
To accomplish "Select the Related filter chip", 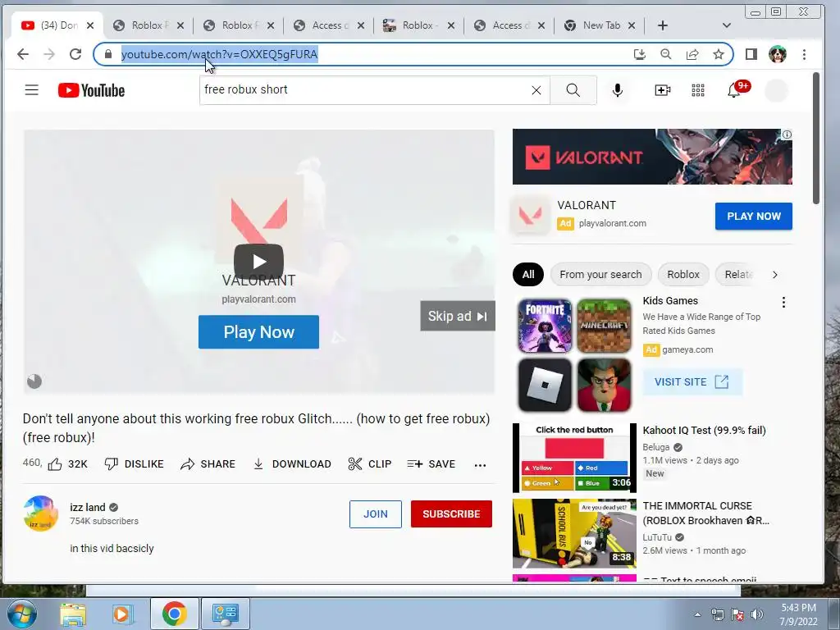I will point(739,274).
